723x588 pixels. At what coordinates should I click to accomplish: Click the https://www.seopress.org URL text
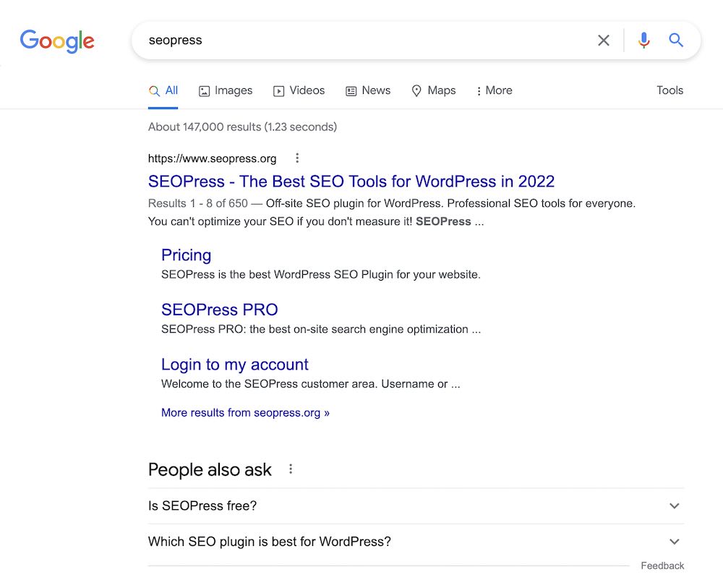coord(212,158)
